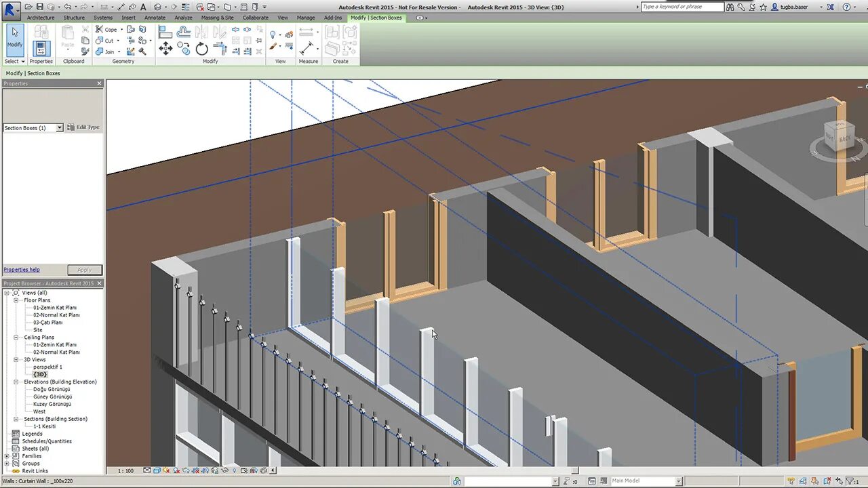Image resolution: width=868 pixels, height=488 pixels.
Task: Select the Offset tool in the Modify panel
Action: [184, 32]
